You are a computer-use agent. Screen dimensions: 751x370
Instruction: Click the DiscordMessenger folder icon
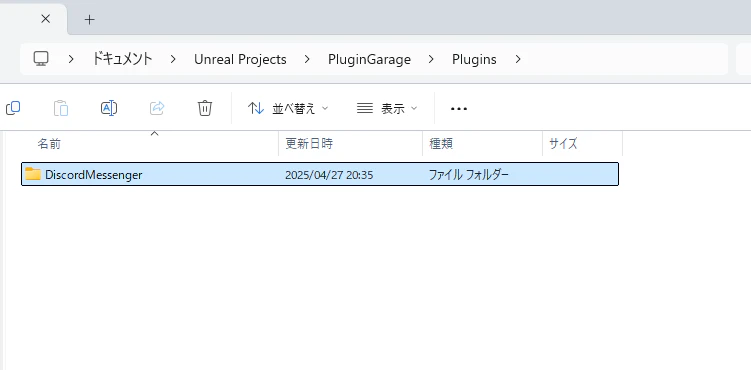point(33,174)
